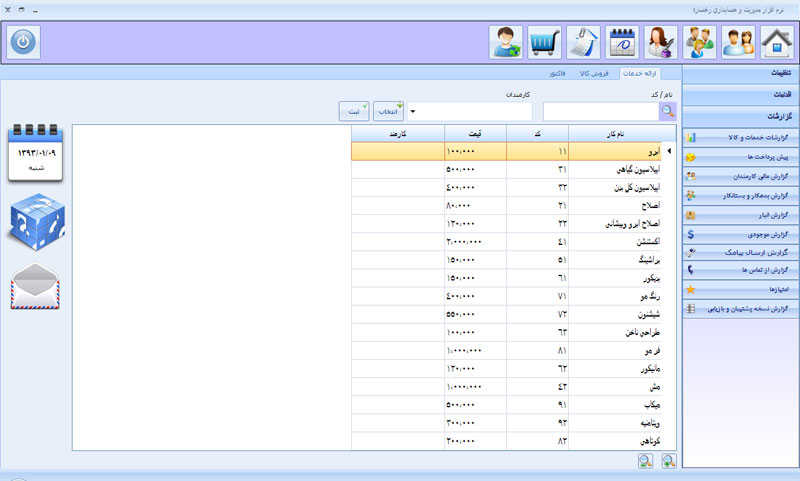Open the کارمندان employee dropdown

(469, 111)
